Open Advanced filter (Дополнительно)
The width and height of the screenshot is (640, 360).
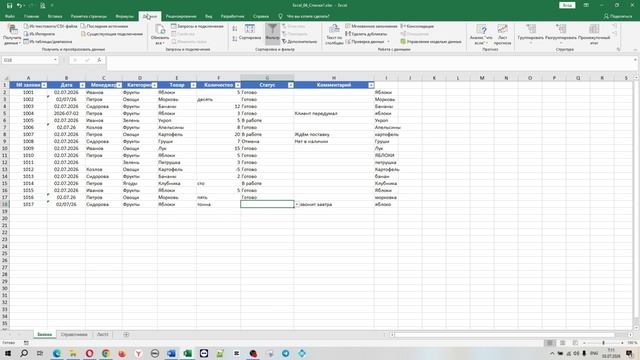pos(300,42)
